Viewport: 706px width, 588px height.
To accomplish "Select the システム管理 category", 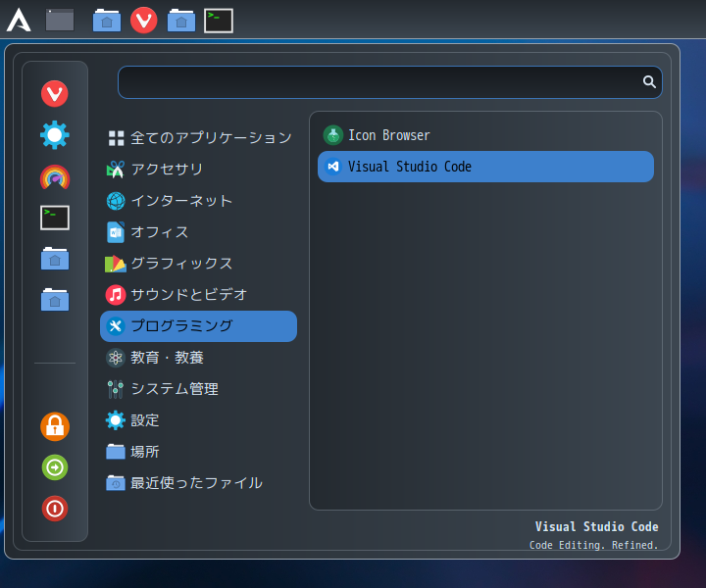I will click(x=198, y=389).
